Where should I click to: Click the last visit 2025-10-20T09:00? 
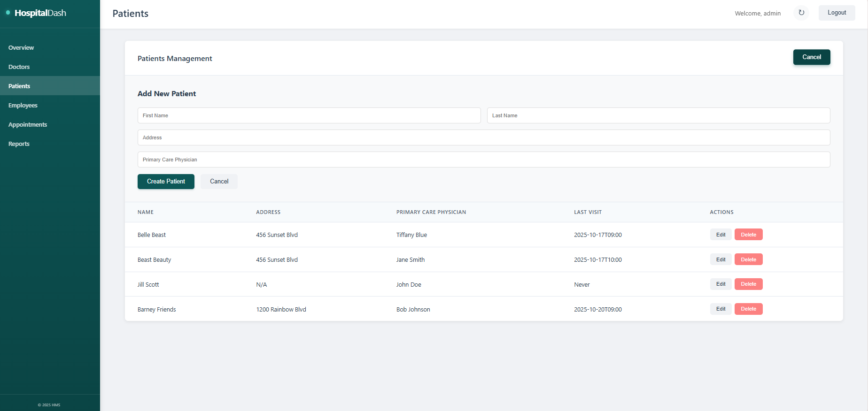(x=598, y=310)
